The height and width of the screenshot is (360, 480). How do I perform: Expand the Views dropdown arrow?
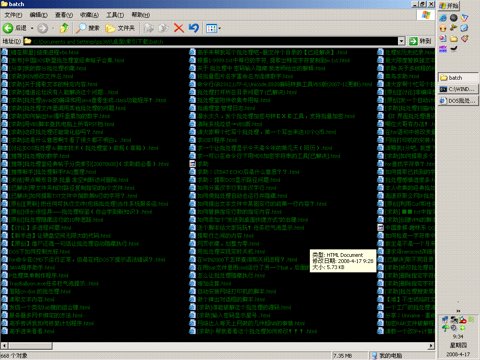pyautogui.click(x=220, y=29)
